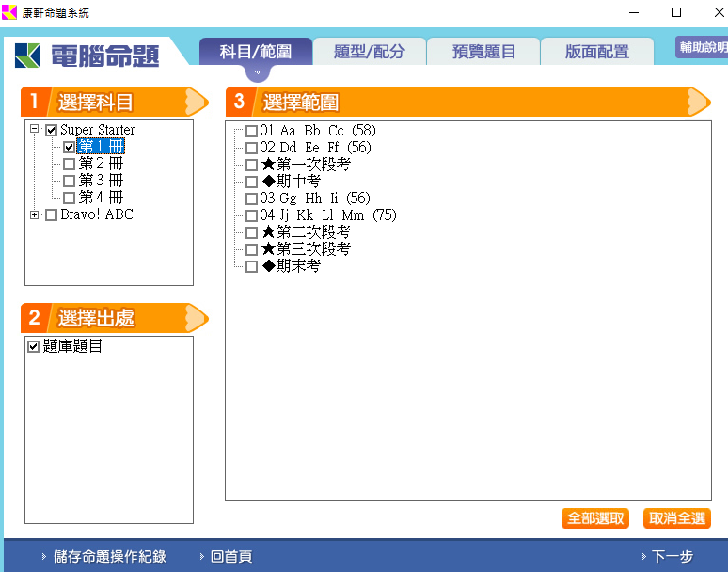
Task: Click the down arrow under 科目/範圍 tab
Action: click(x=257, y=72)
